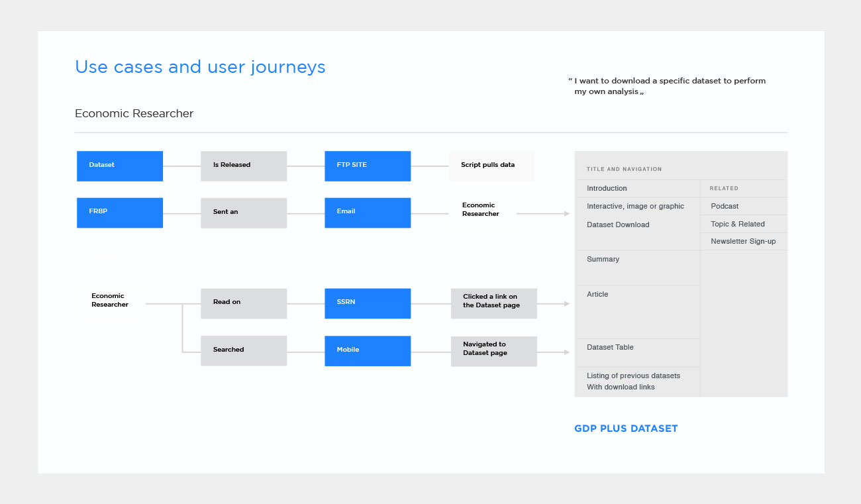The height and width of the screenshot is (504, 861).
Task: Select the Article section in the wireframe
Action: (x=597, y=295)
